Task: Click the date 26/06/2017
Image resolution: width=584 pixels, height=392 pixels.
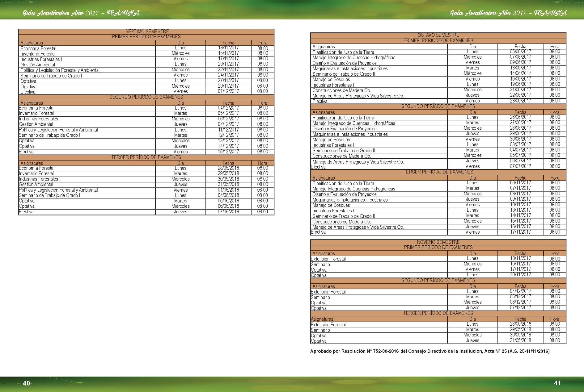Action: [x=520, y=117]
